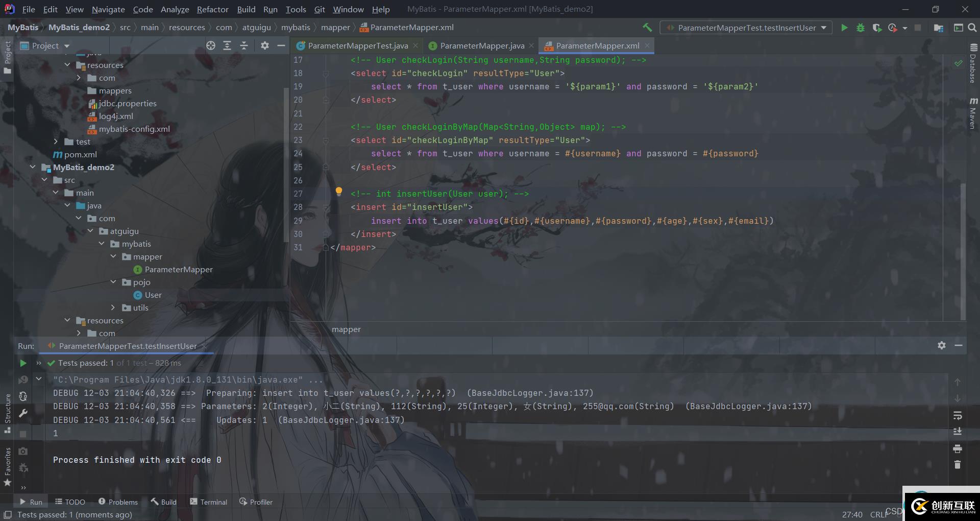Open the Database side panel
The width and height of the screenshot is (980, 521).
click(x=973, y=63)
